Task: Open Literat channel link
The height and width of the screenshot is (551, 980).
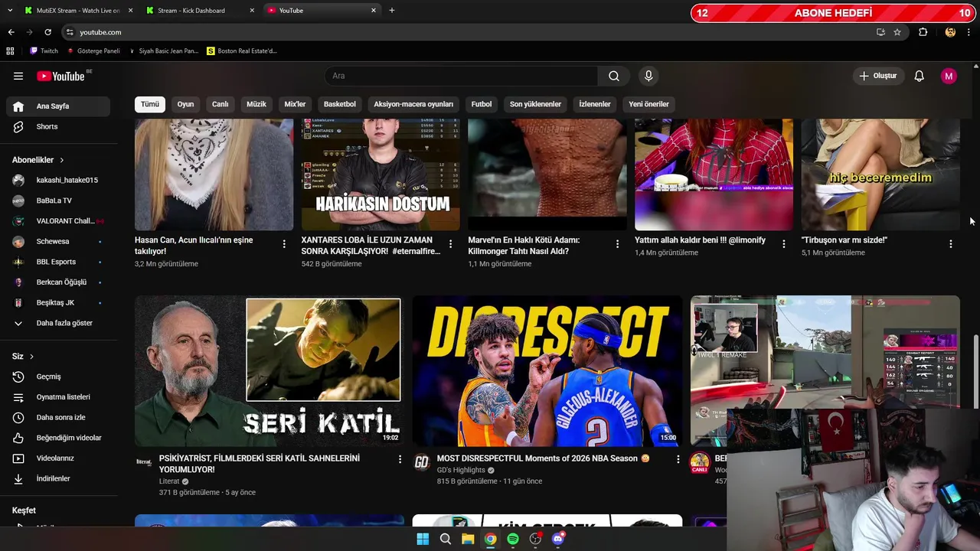Action: tap(169, 481)
